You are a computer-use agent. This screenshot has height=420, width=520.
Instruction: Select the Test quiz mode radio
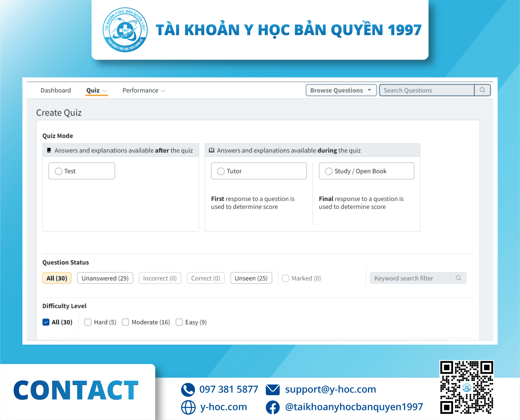pos(58,171)
